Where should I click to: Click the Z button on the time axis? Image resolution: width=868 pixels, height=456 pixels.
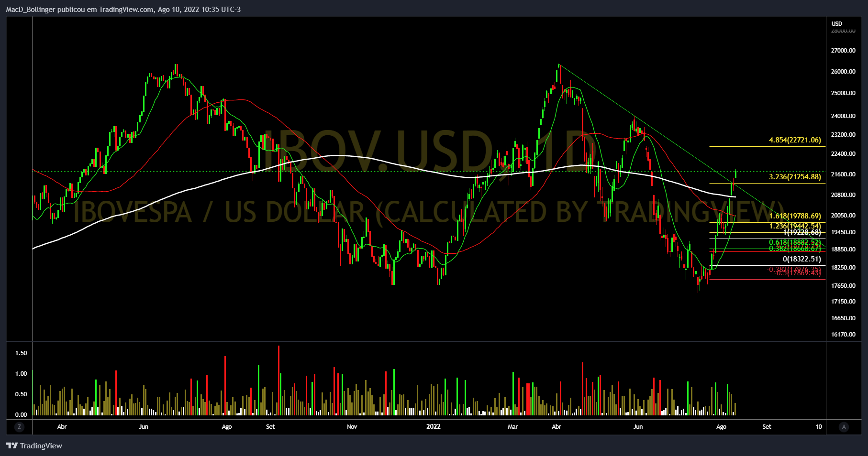(x=19, y=427)
